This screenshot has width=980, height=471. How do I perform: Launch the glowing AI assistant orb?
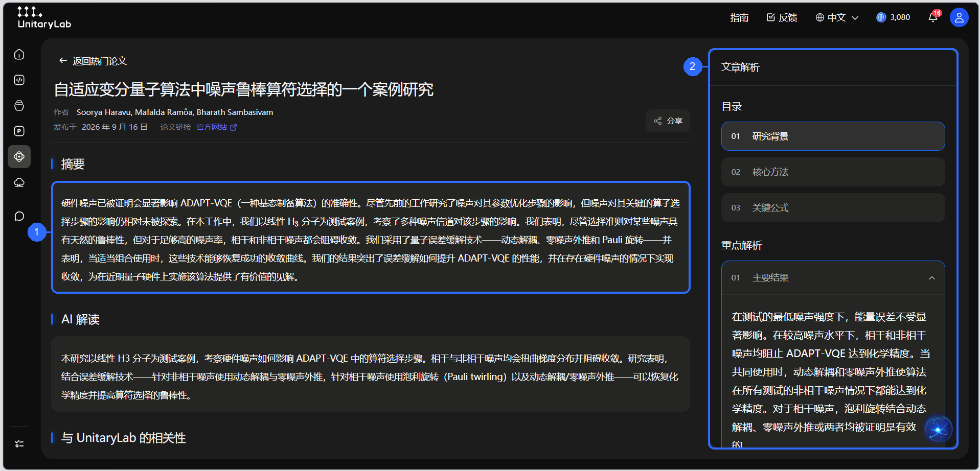(x=938, y=430)
